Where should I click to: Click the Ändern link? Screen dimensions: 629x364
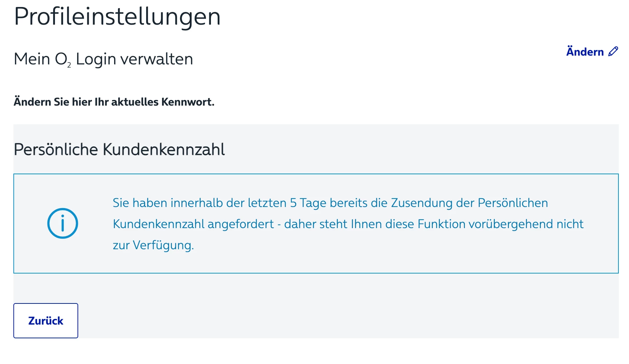(x=585, y=52)
